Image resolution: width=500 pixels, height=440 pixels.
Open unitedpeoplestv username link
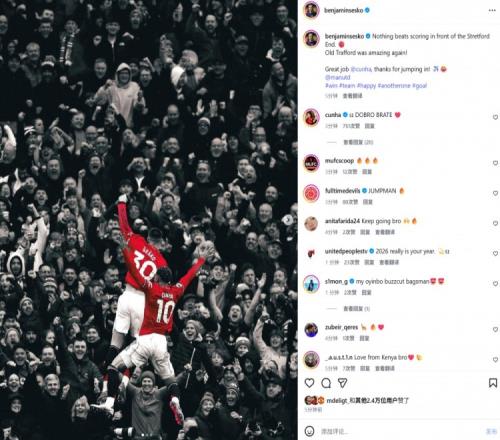coord(346,251)
